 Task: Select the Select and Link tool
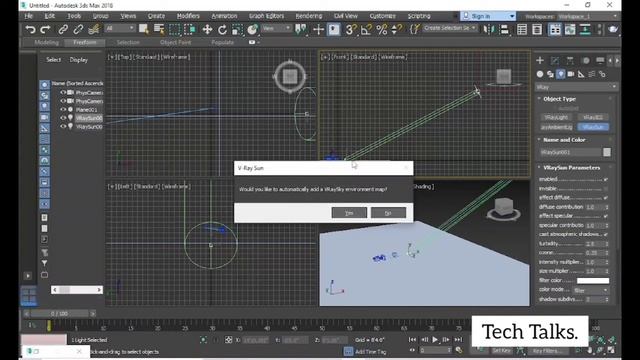(62, 29)
